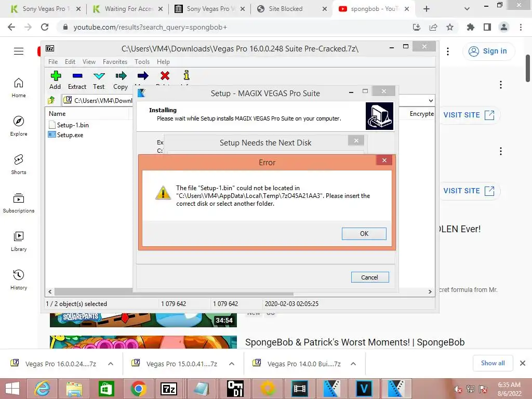532x399 pixels.
Task: Open Windows Start button
Action: pyautogui.click(x=12, y=389)
